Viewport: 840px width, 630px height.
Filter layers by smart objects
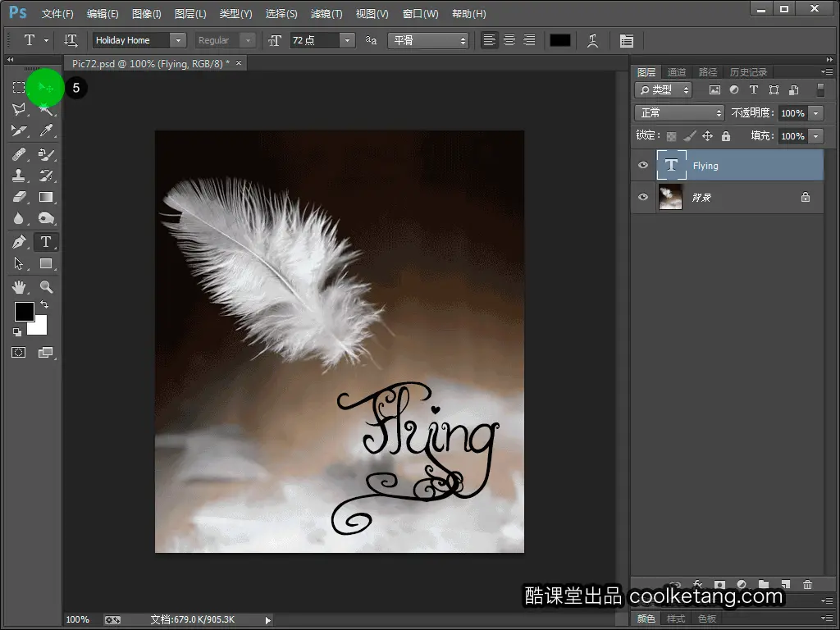click(794, 90)
